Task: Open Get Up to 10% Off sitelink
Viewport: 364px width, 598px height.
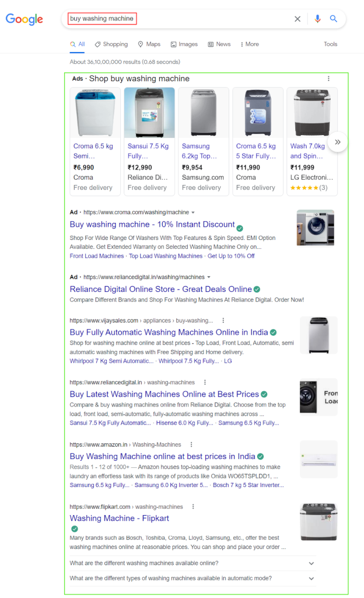Action: click(231, 256)
